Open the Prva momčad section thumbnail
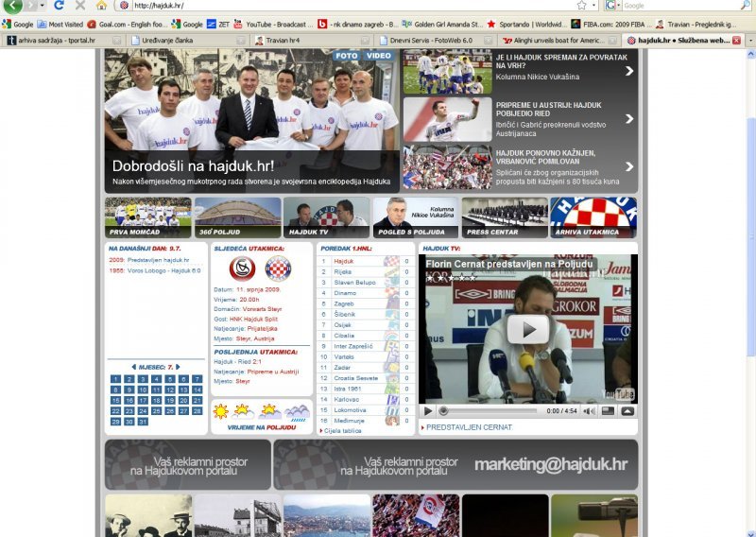Screen dimensions: 756x537 coord(148,217)
